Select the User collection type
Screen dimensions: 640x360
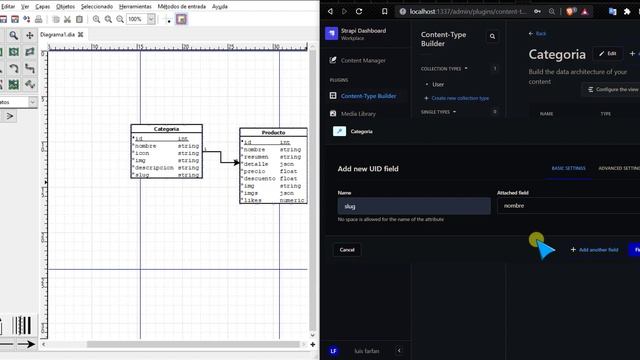[x=438, y=84]
